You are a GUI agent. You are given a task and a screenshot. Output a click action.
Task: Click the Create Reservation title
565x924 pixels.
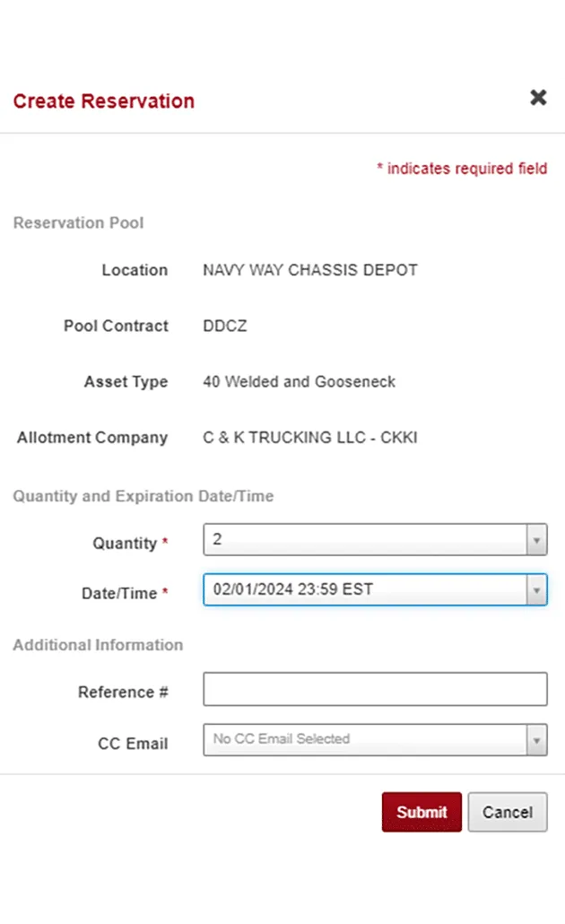pyautogui.click(x=104, y=100)
